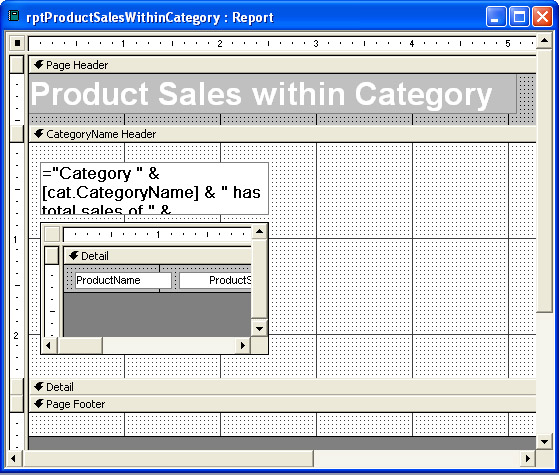Click the subreport horizontal scroll right arrow
Screen dimensions: 559x475
coord(243,345)
